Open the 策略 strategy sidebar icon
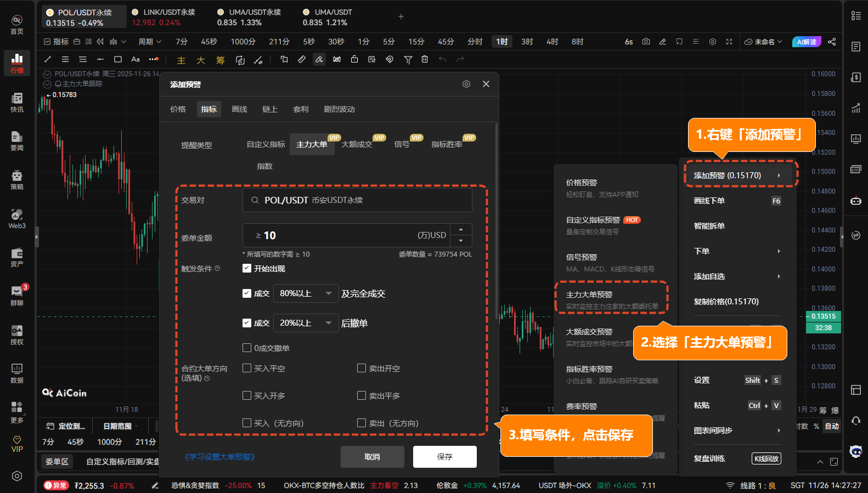The height and width of the screenshot is (493, 868). pyautogui.click(x=17, y=180)
